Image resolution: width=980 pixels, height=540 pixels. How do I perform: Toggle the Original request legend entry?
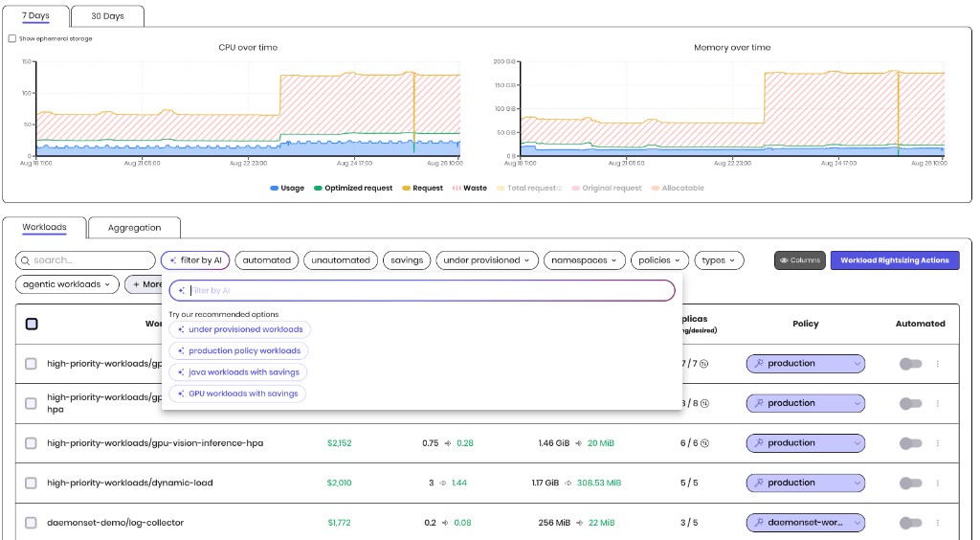pos(606,188)
